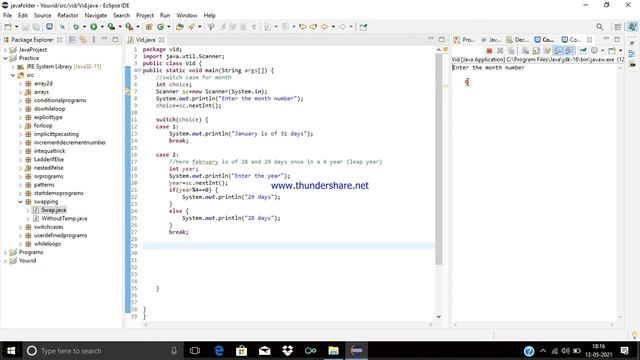Open the Run menu
The width and height of the screenshot is (640, 360).
(165, 16)
